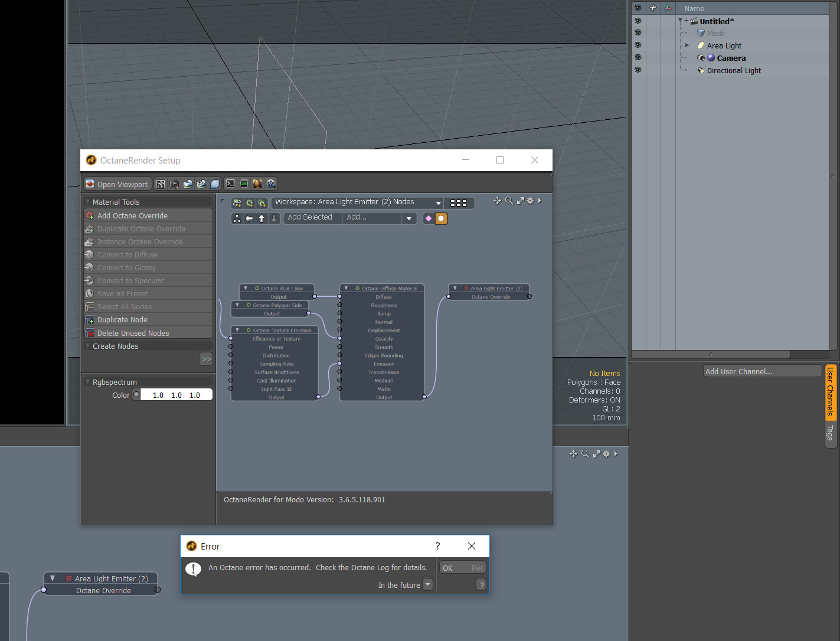Image resolution: width=840 pixels, height=641 pixels.
Task: Click the round channel button beside Color
Action: tap(136, 395)
